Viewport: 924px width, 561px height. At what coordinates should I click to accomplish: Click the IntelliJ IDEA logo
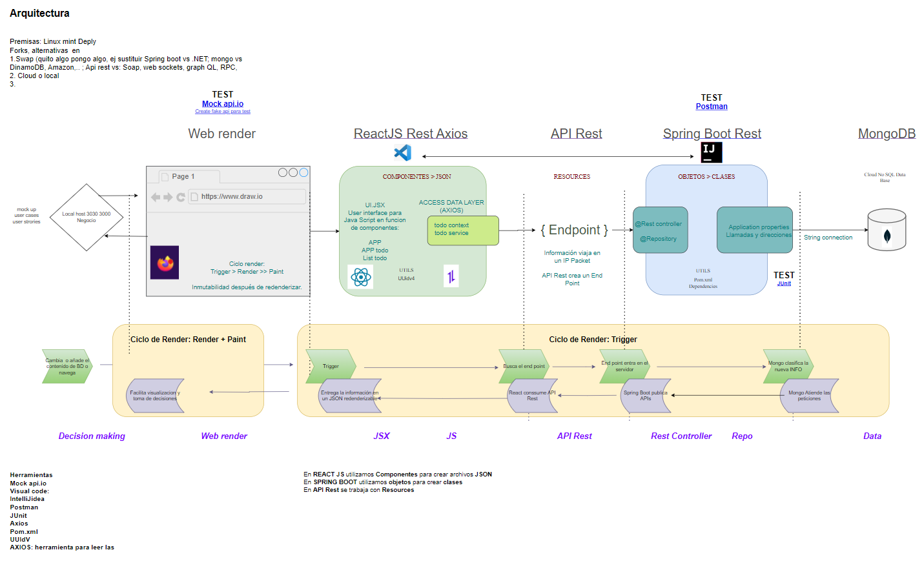click(x=712, y=152)
